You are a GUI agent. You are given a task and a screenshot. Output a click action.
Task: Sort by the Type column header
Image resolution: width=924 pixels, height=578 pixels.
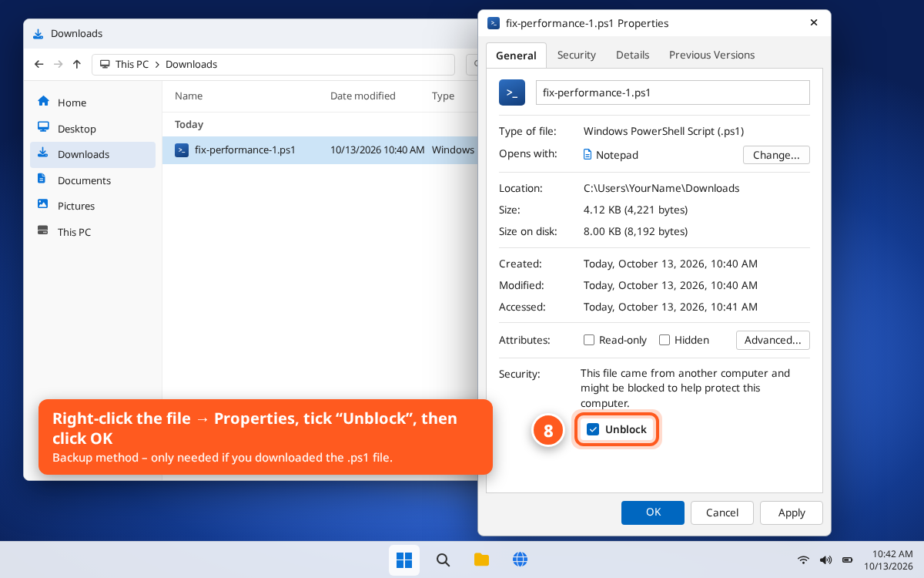[x=443, y=96]
